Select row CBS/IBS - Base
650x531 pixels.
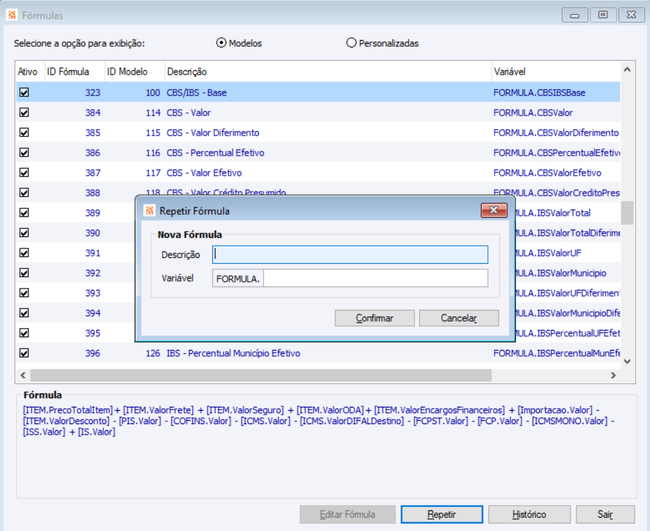click(318, 92)
